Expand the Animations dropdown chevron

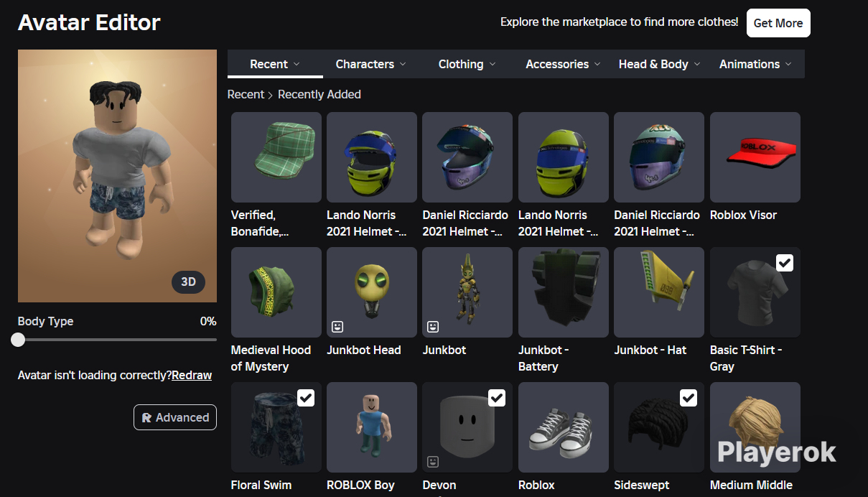tap(788, 64)
